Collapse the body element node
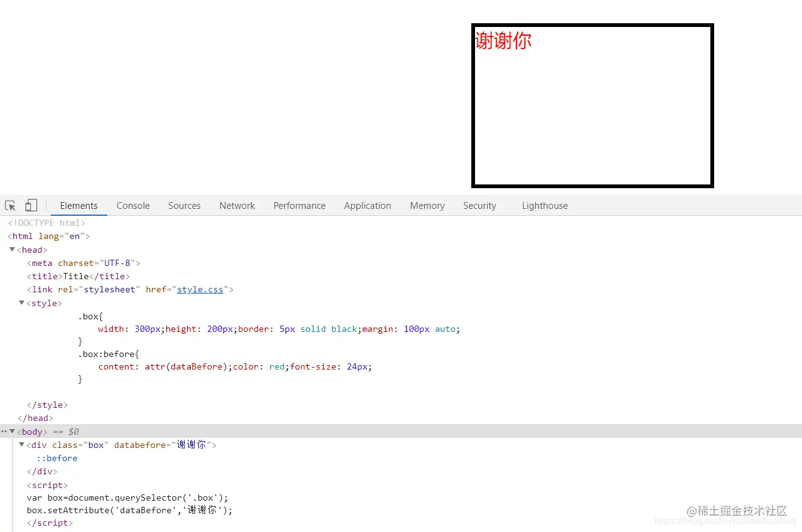 [12, 432]
